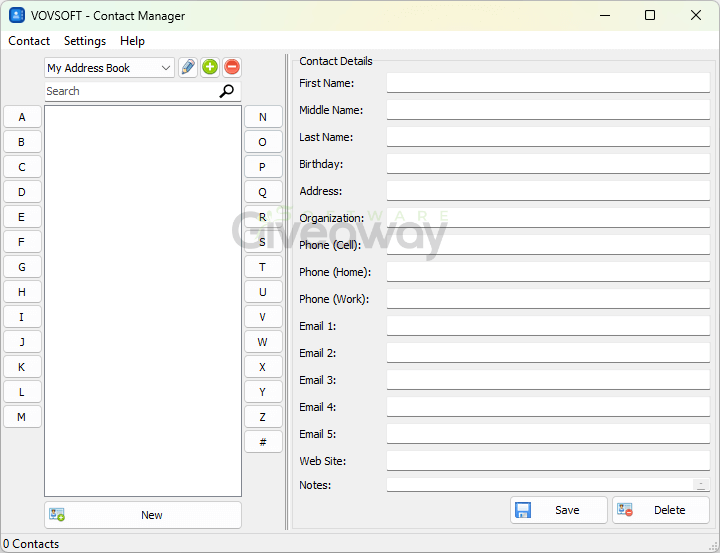The image size is (720, 553).
Task: Click into the Phone (Home) field
Action: click(548, 272)
